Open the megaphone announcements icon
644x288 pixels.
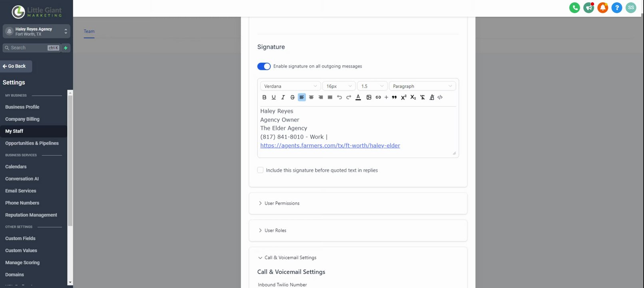[588, 8]
